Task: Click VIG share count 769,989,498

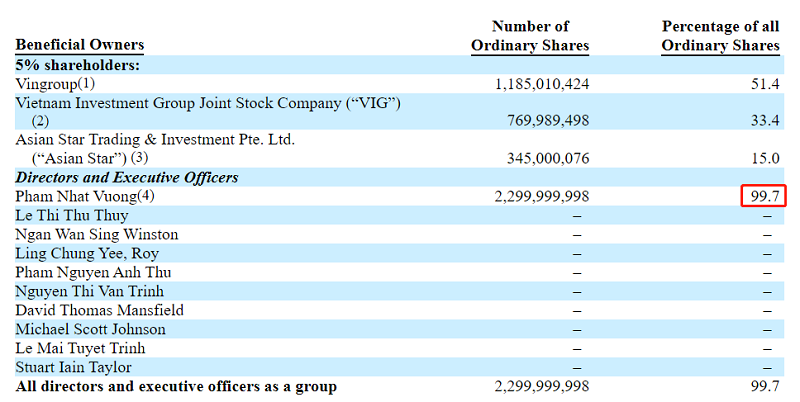Action: [x=548, y=120]
